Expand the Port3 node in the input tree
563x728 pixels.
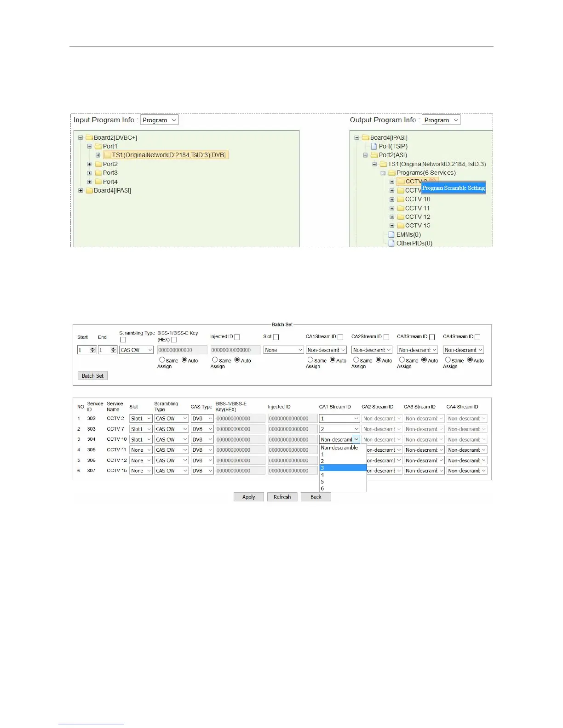click(89, 173)
